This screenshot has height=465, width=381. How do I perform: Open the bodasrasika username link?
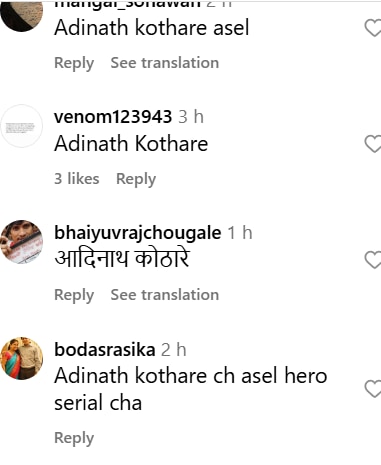pos(105,350)
